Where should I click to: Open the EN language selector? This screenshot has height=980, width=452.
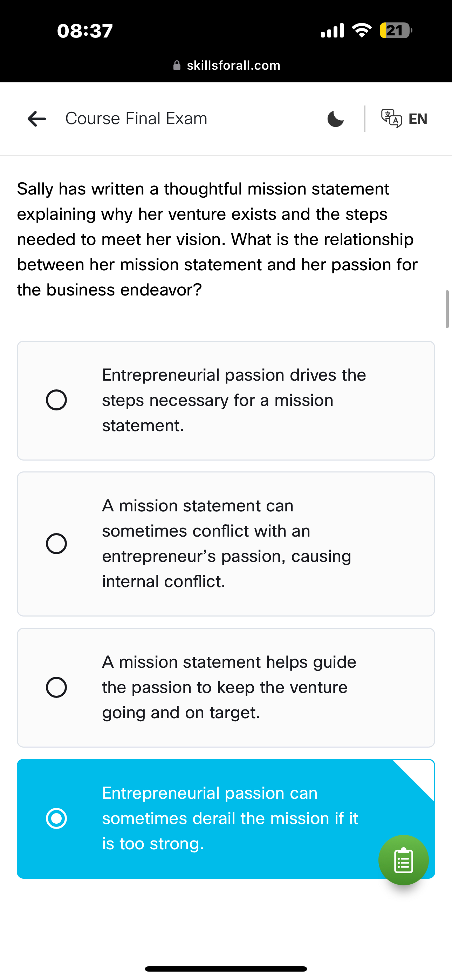[418, 119]
